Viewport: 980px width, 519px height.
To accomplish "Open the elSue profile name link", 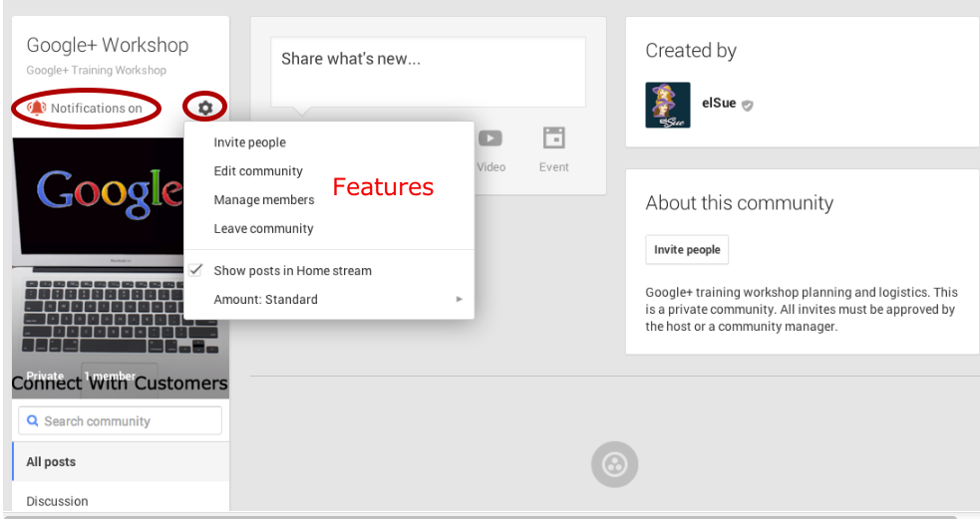I will click(x=719, y=103).
